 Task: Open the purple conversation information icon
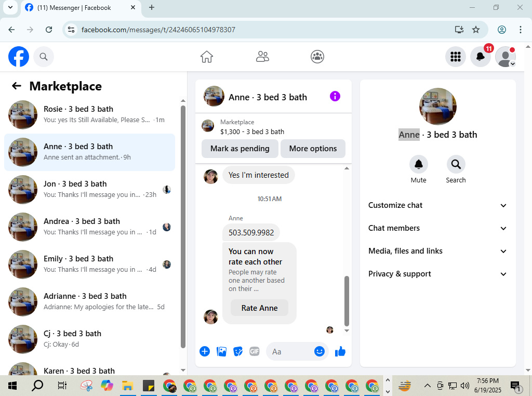pos(335,96)
